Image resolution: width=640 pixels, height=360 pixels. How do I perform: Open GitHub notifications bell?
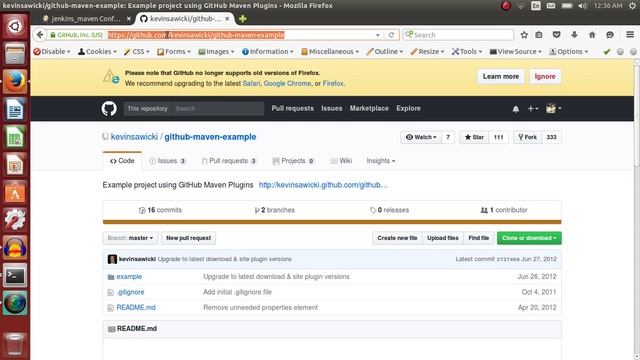pos(516,109)
